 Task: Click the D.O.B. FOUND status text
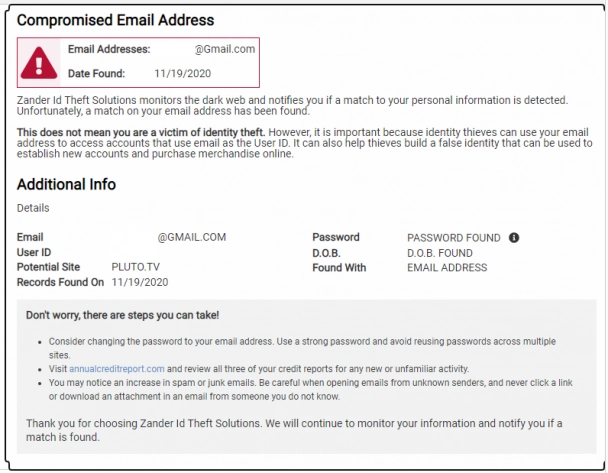[x=440, y=253]
